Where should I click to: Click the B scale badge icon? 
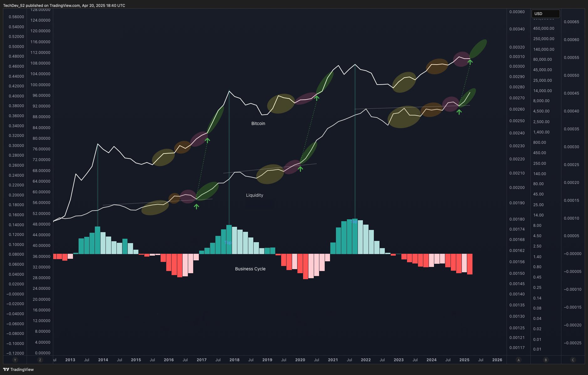(546, 360)
